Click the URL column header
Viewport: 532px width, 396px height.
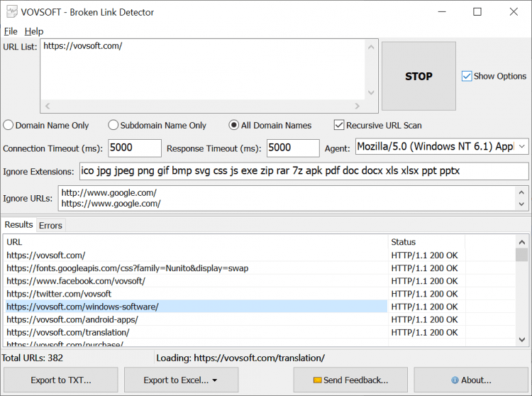point(196,242)
